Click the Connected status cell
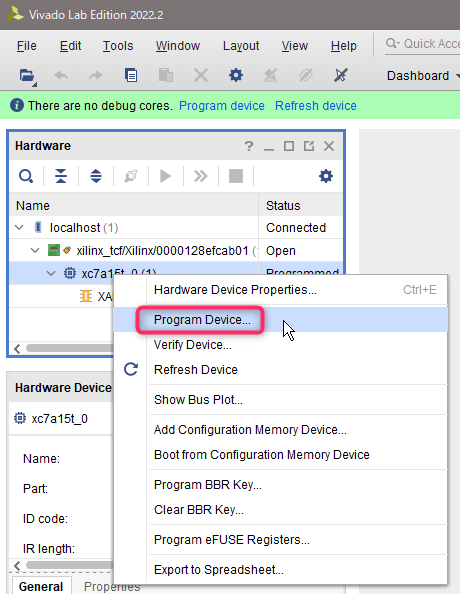 [301, 228]
